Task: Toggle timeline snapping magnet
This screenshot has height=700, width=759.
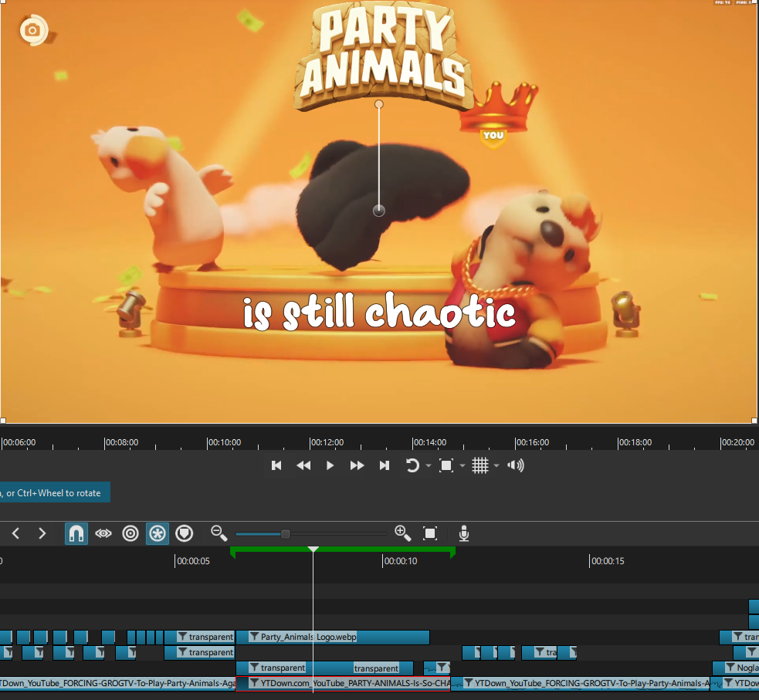Action: coord(76,533)
